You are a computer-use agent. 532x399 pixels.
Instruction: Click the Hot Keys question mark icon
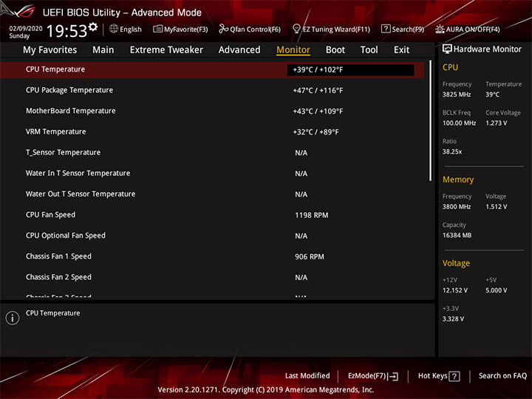tap(454, 376)
